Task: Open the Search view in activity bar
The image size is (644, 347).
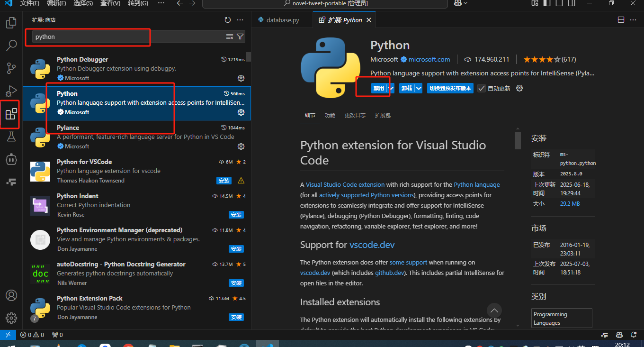Action: [x=11, y=45]
